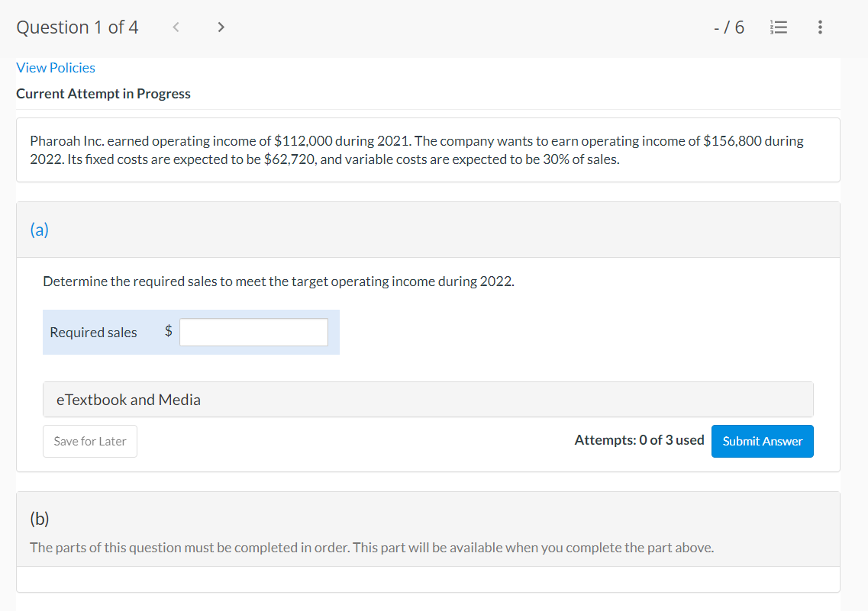
Task: Click the Required sales input field
Action: (253, 333)
